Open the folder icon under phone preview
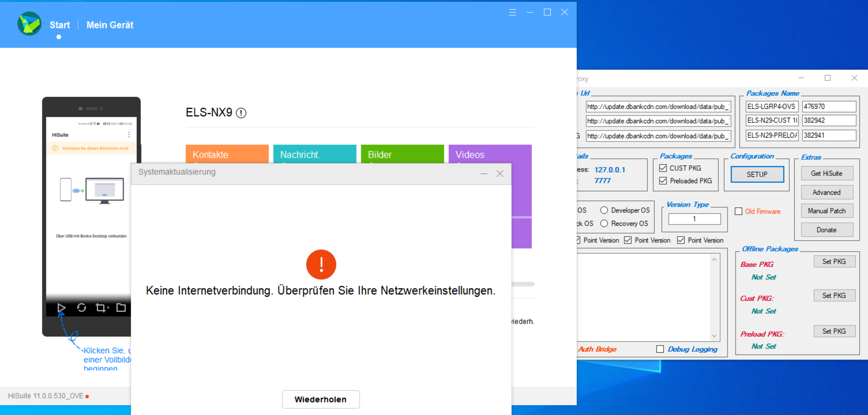This screenshot has width=868, height=415. pyautogui.click(x=121, y=308)
